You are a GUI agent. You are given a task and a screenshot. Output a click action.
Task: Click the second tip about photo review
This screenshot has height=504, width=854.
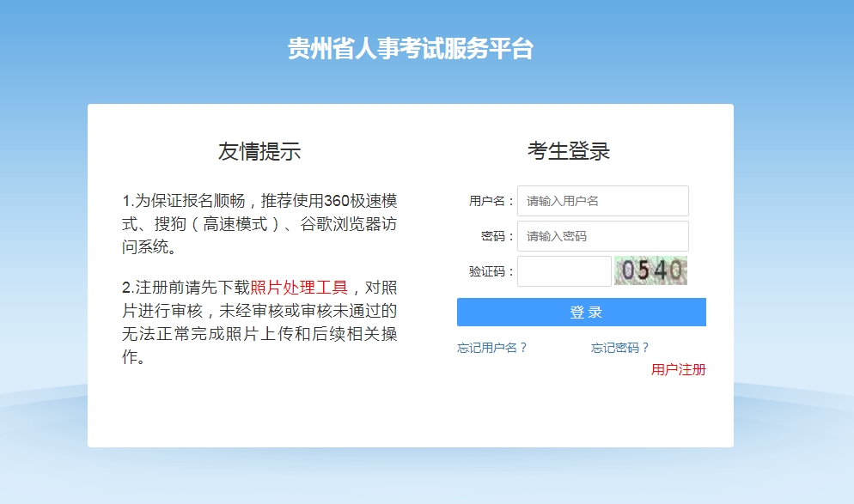259,322
